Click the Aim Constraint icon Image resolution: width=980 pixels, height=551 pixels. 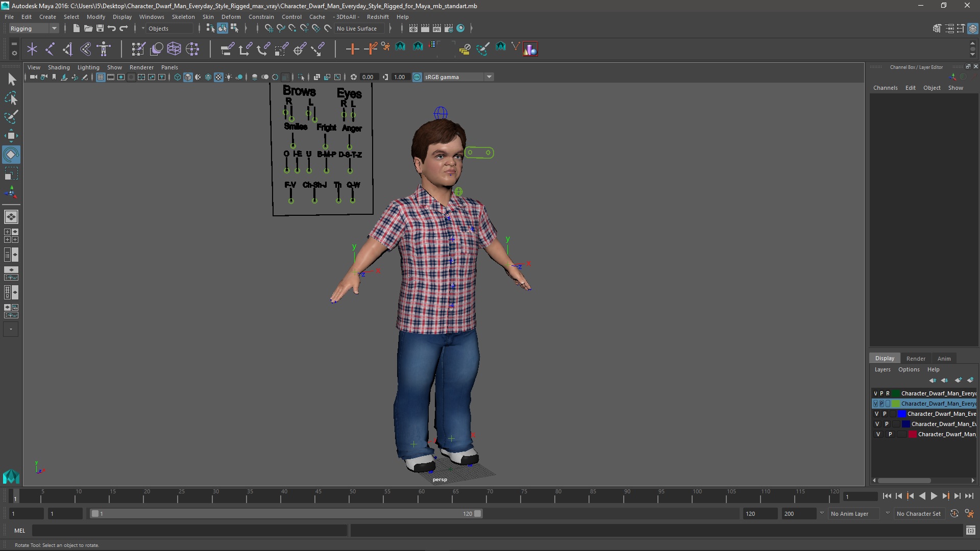coord(300,49)
